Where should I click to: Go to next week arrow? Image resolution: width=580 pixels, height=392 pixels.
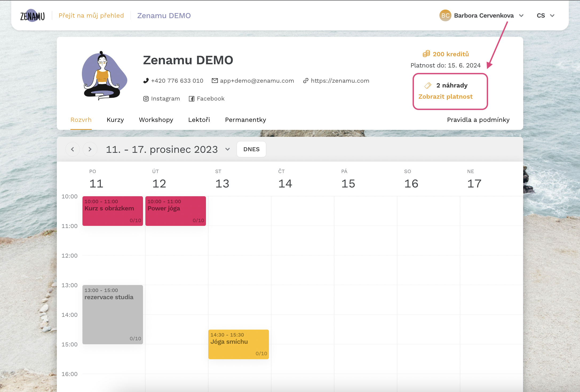[x=90, y=149]
